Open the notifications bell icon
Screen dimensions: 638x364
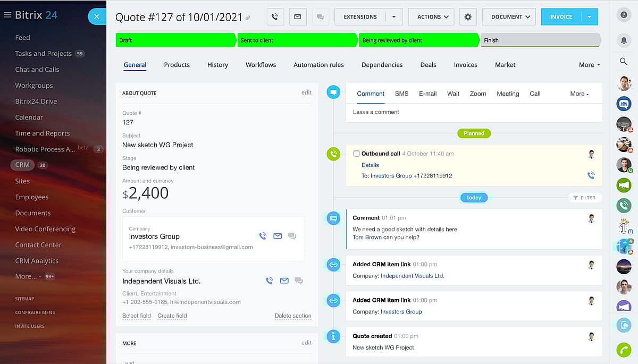[x=624, y=40]
